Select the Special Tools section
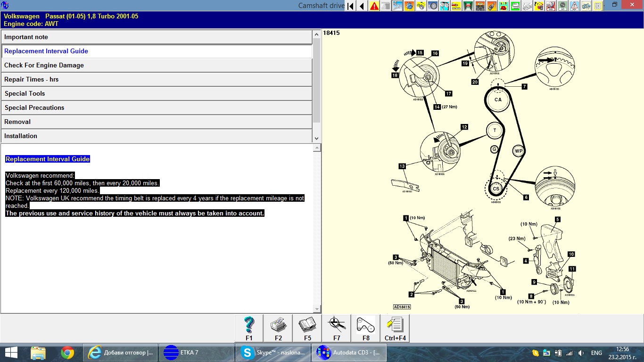The width and height of the screenshot is (644, 362). pyautogui.click(x=157, y=94)
